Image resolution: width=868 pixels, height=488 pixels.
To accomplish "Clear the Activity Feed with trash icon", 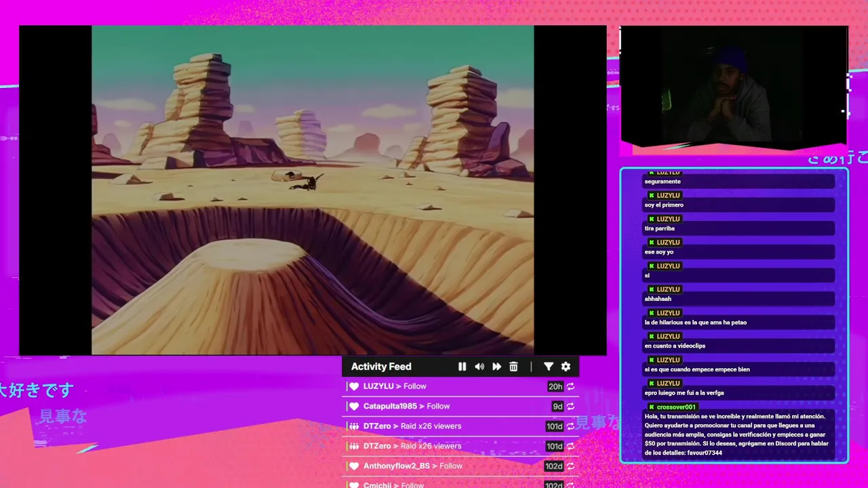I will (513, 367).
